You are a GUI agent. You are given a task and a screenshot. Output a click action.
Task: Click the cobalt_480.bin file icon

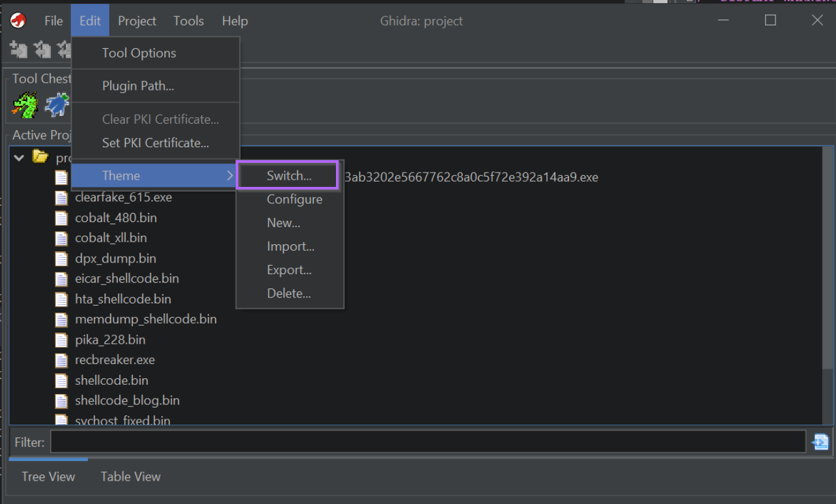(x=61, y=217)
